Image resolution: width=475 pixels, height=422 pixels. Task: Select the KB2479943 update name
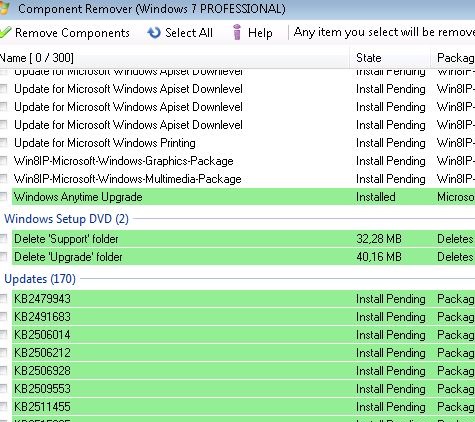point(42,299)
